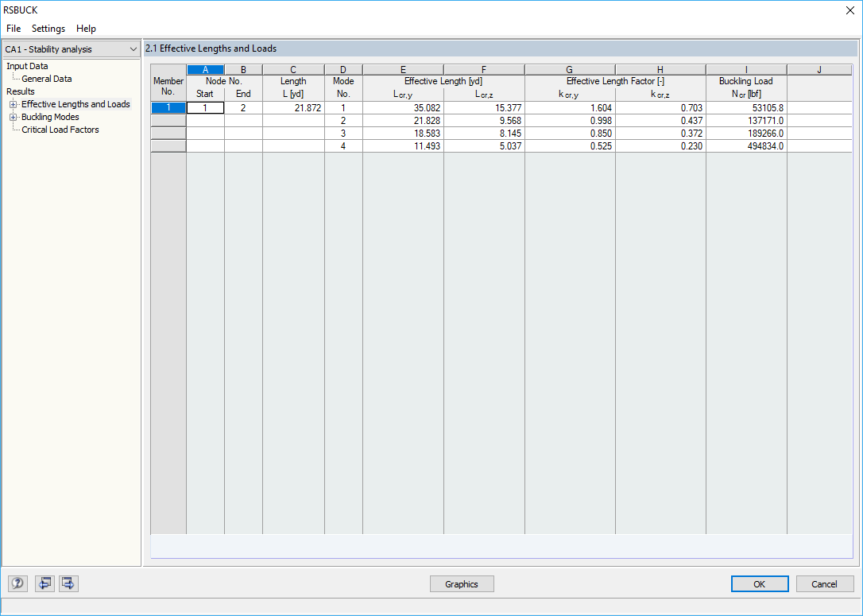863x616 pixels.
Task: Select column E header
Action: [x=403, y=69]
